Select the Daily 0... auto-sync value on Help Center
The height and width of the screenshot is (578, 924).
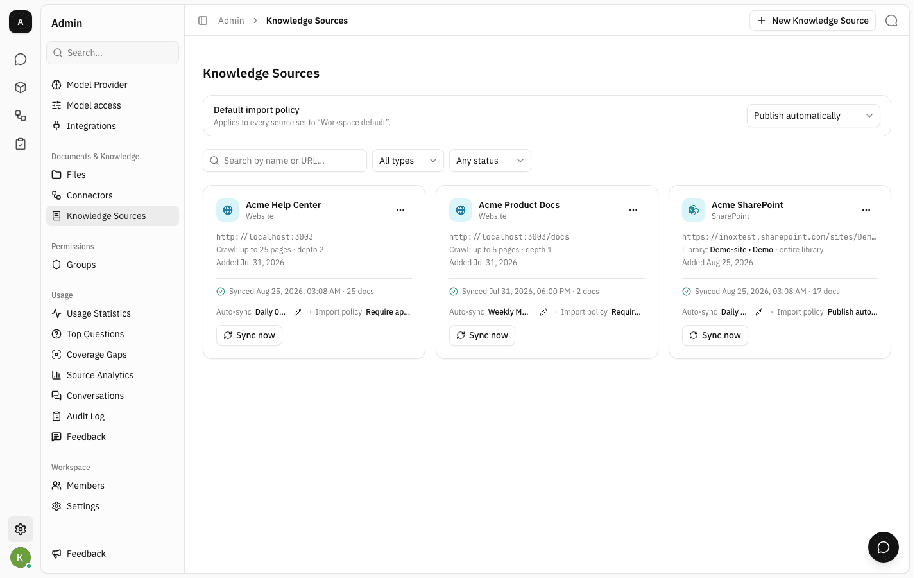270,312
